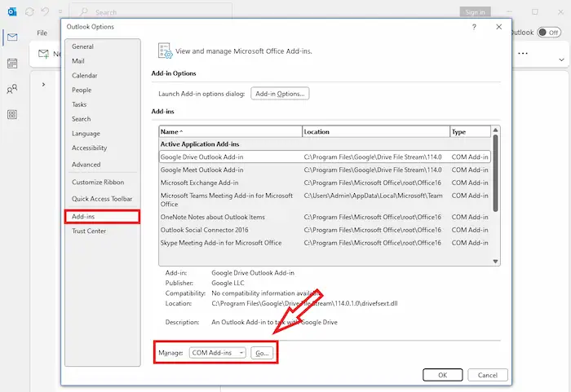Select Microsoft Teams Meeting Add-in row
The width and height of the screenshot is (571, 392).
coord(325,200)
